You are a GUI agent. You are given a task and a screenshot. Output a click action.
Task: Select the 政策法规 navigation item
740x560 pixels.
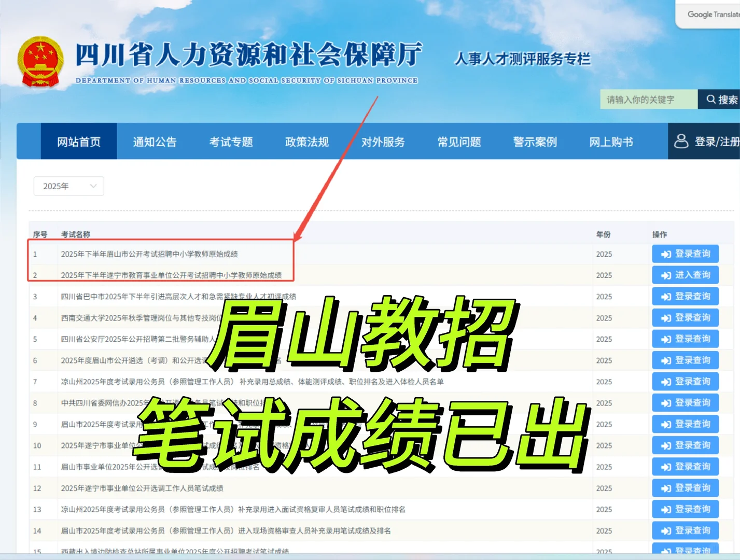[306, 142]
